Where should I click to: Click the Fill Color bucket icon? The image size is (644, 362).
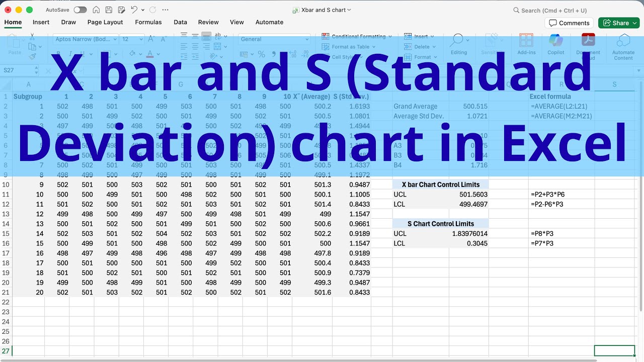[x=132, y=54]
